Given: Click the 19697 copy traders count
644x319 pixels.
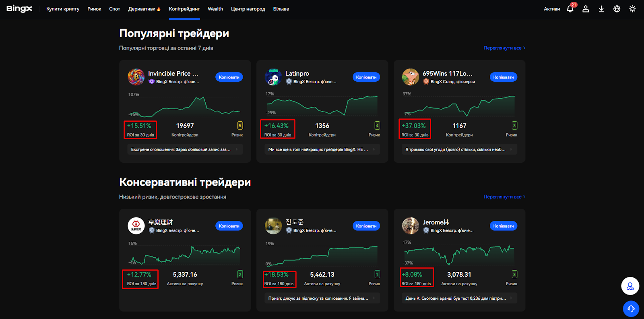Looking at the screenshot, I should click(185, 126).
